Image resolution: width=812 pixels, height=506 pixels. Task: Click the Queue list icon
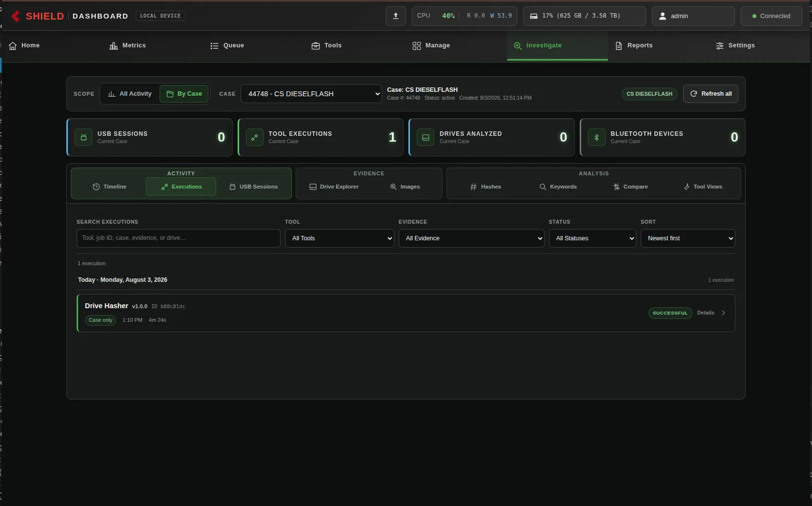pyautogui.click(x=214, y=45)
